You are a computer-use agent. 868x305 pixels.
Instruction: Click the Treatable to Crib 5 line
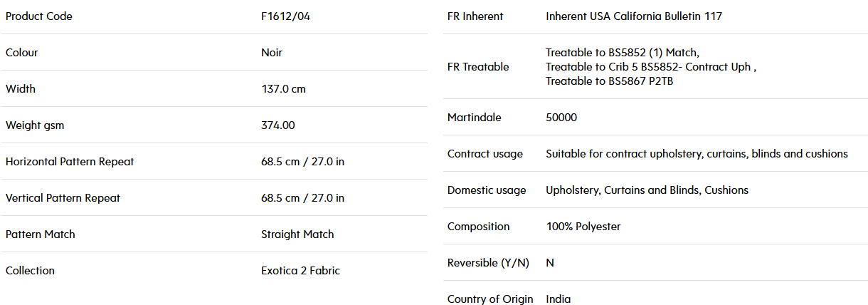pos(651,67)
